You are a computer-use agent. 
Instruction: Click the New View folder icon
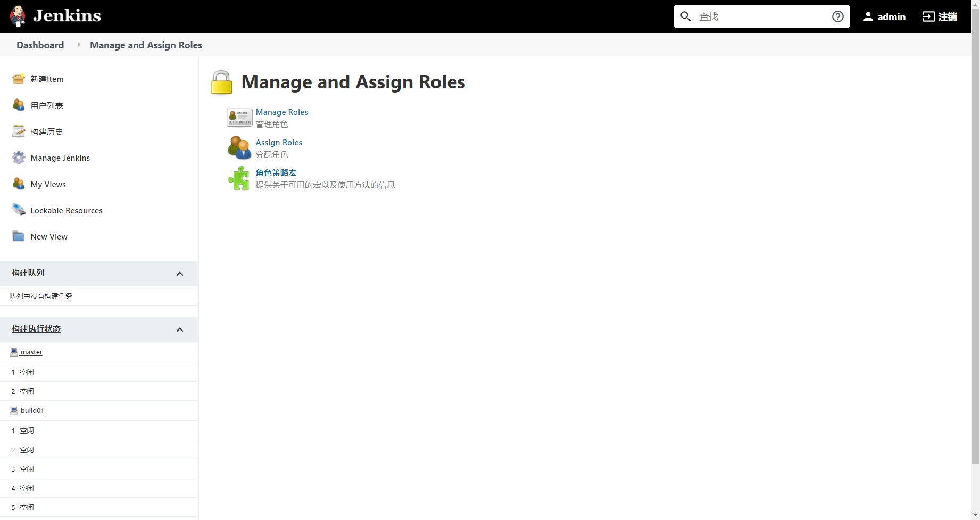tap(19, 236)
